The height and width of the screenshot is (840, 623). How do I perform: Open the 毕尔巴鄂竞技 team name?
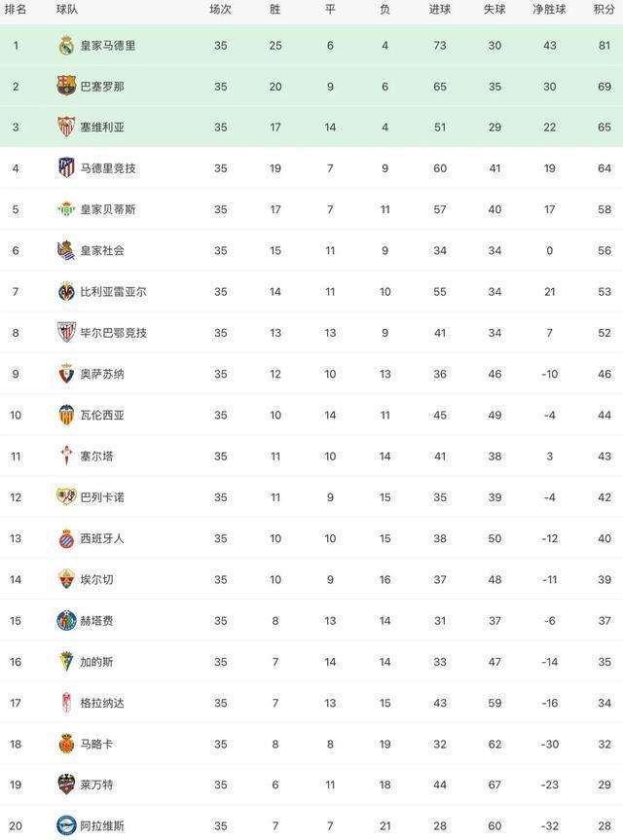114,333
